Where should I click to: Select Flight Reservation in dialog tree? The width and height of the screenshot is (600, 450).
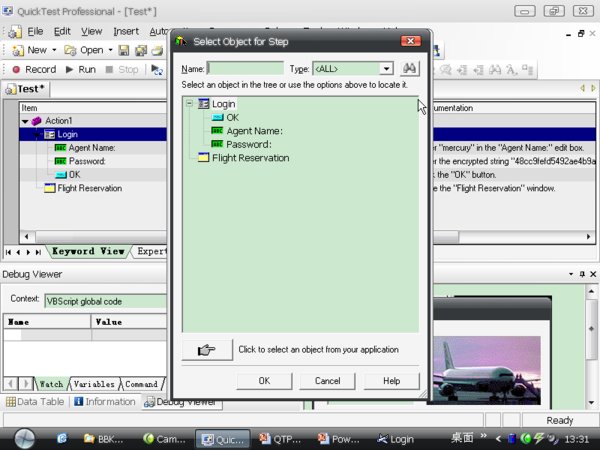pos(250,157)
